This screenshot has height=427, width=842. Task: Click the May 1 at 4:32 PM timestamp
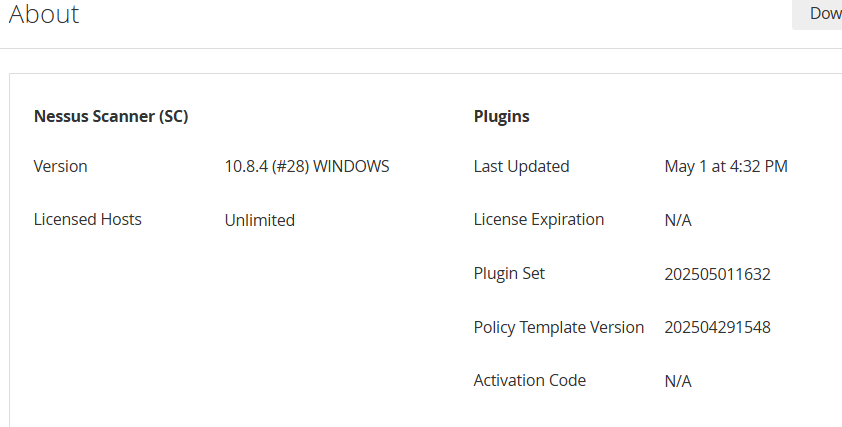(726, 166)
